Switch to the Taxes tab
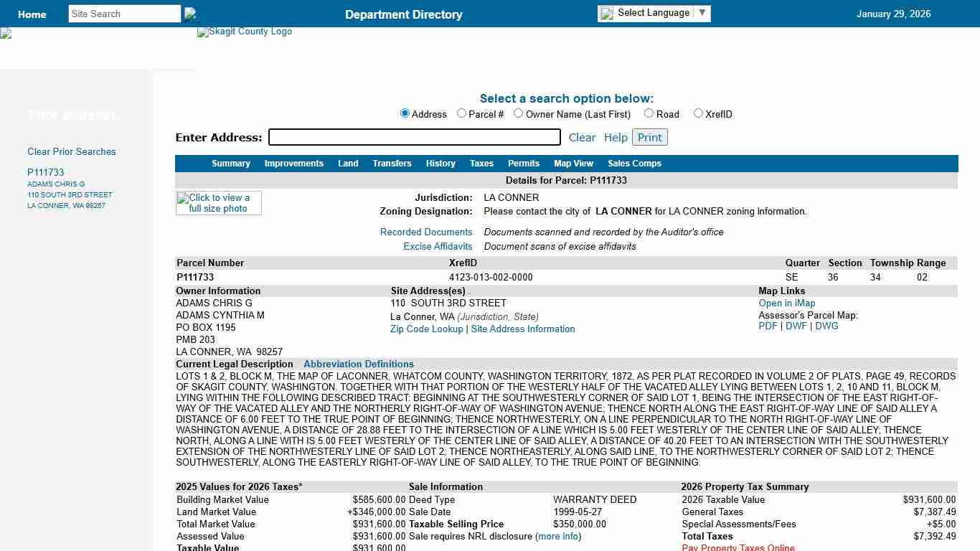Viewport: 980px width, 551px height. point(481,164)
